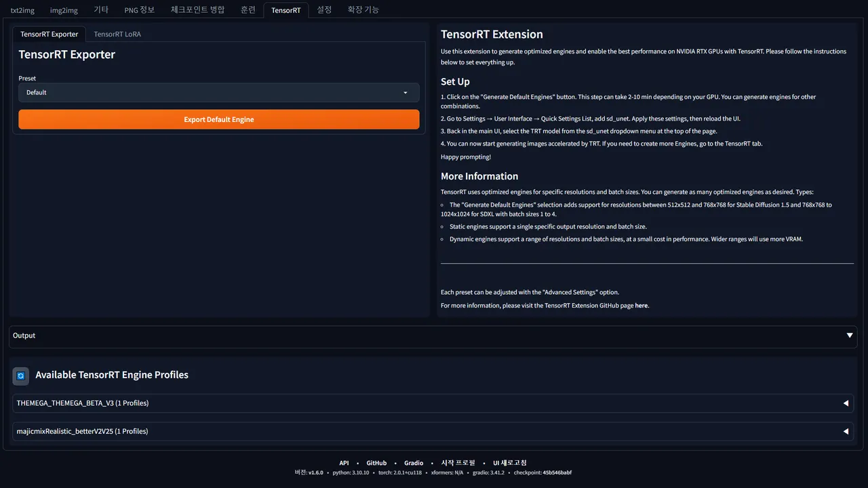
Task: Open the 훈련 tab
Action: [248, 10]
